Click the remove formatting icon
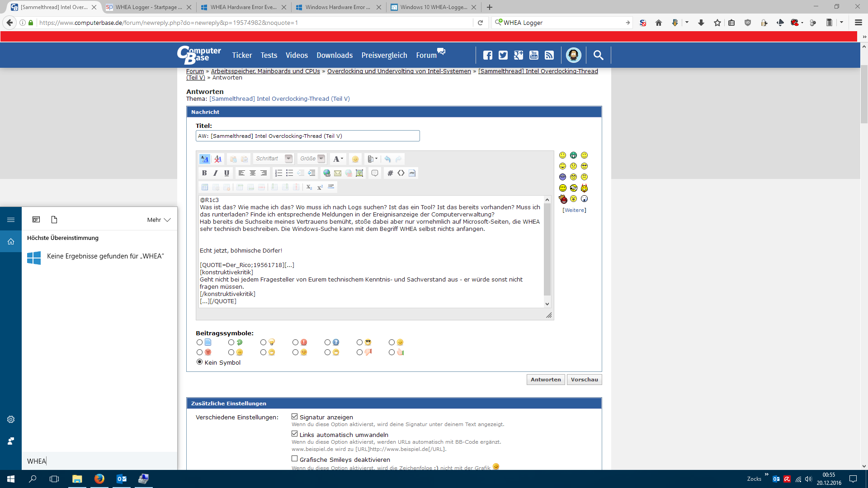868x488 pixels. (218, 159)
